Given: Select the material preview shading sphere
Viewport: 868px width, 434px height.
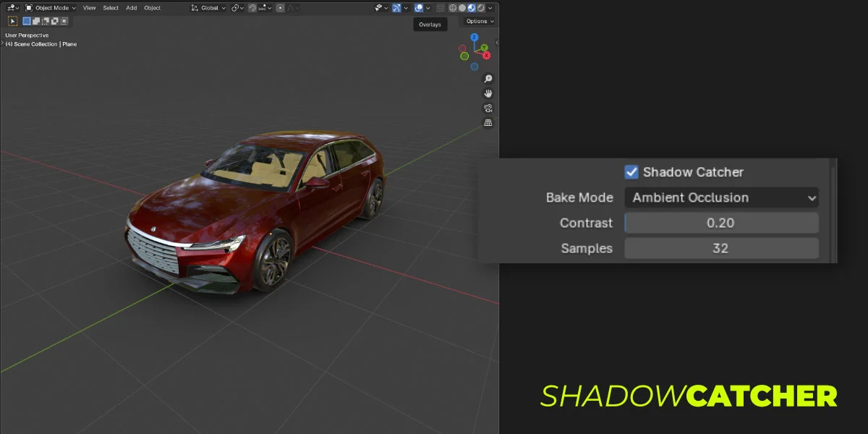Looking at the screenshot, I should (x=471, y=7).
